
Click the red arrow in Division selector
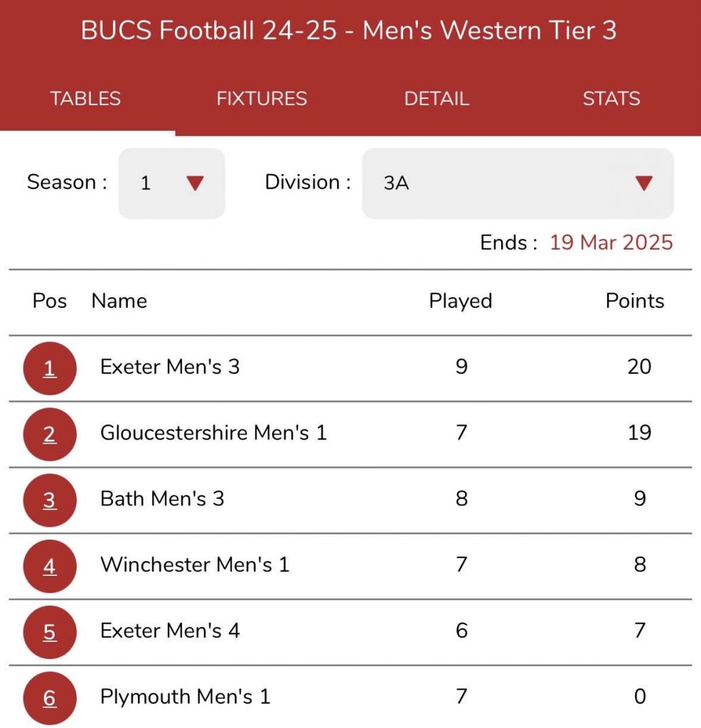[x=643, y=183]
